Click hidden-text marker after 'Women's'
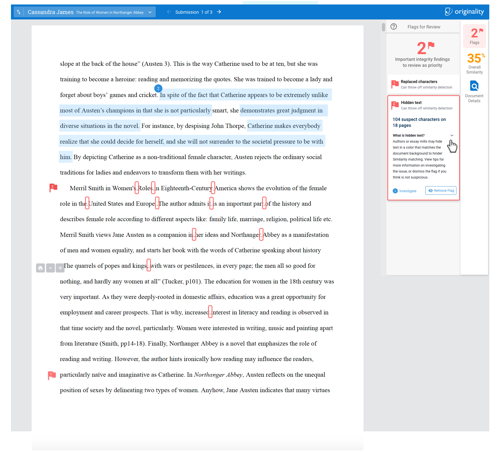Image resolution: width=500 pixels, height=454 pixels. pos(136,188)
